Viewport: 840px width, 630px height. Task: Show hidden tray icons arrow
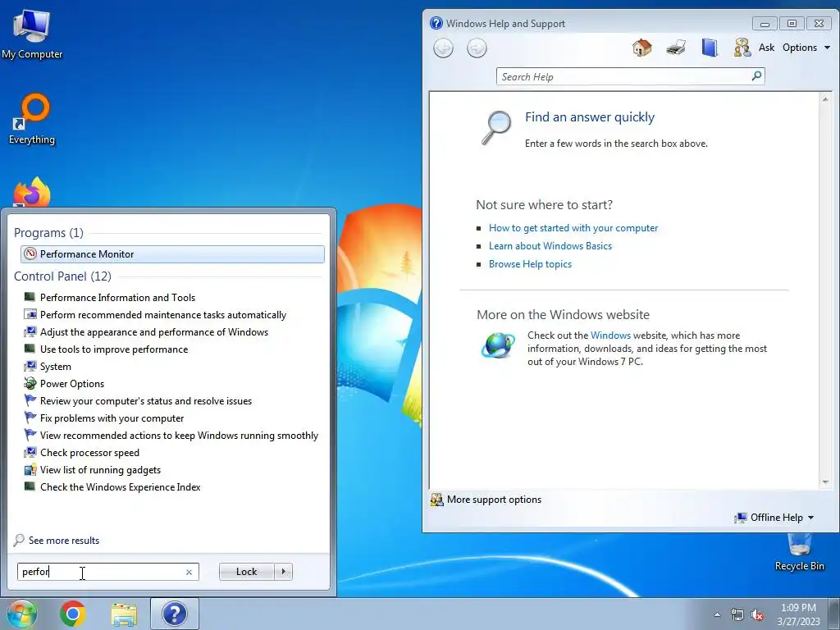(x=717, y=614)
